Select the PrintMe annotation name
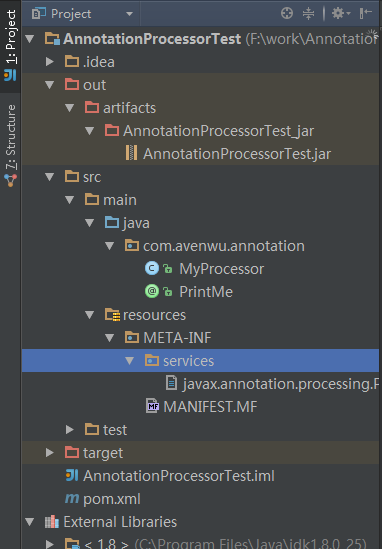Viewport: 382px width, 549px height. click(206, 292)
